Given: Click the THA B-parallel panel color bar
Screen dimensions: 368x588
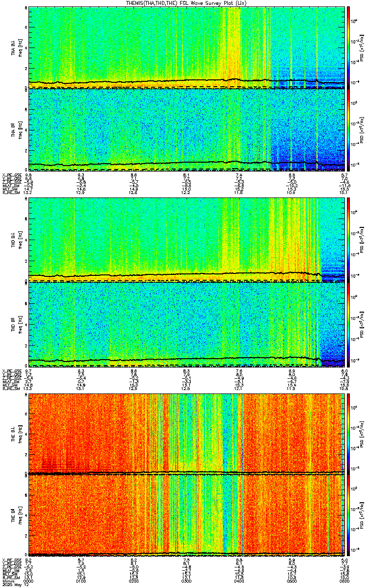Looking at the screenshot, I should (x=348, y=129).
